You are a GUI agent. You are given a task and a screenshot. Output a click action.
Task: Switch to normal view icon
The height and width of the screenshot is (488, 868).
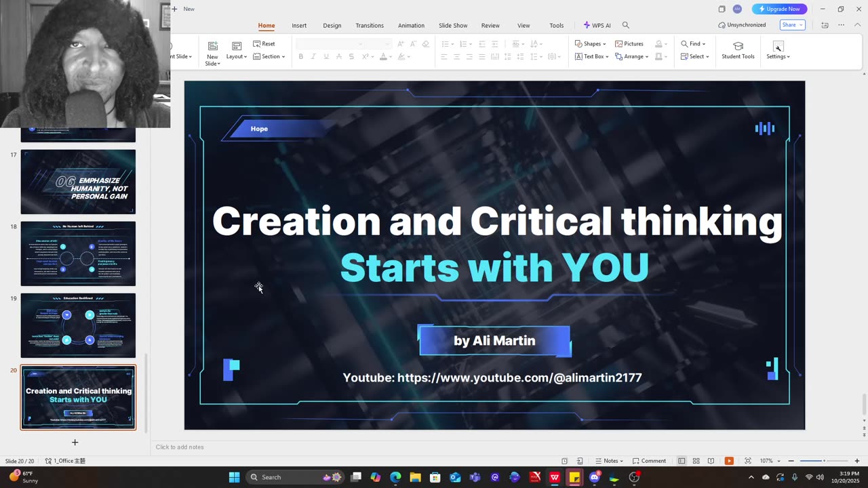pos(682,461)
